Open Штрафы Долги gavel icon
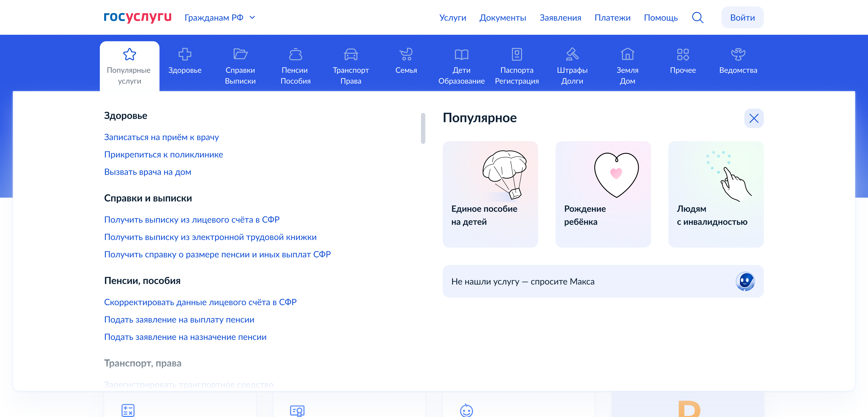 pos(572,54)
